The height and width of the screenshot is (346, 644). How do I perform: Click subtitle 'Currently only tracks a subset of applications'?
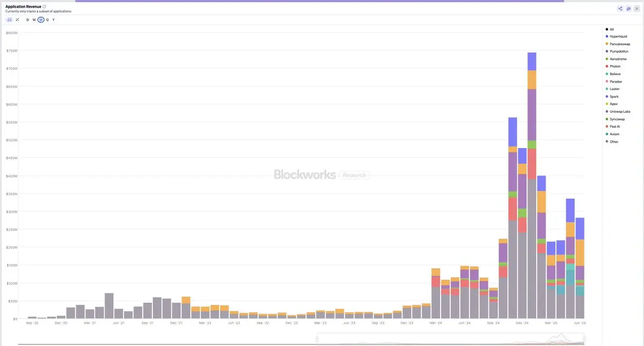point(38,11)
